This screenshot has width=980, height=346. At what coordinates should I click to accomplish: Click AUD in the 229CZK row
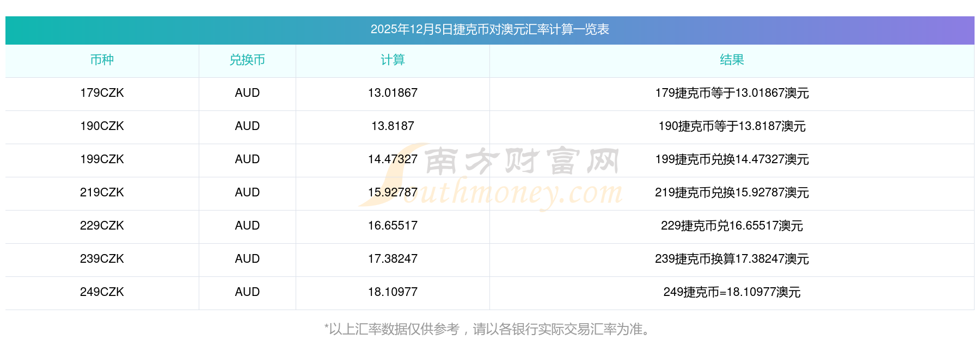247,226
